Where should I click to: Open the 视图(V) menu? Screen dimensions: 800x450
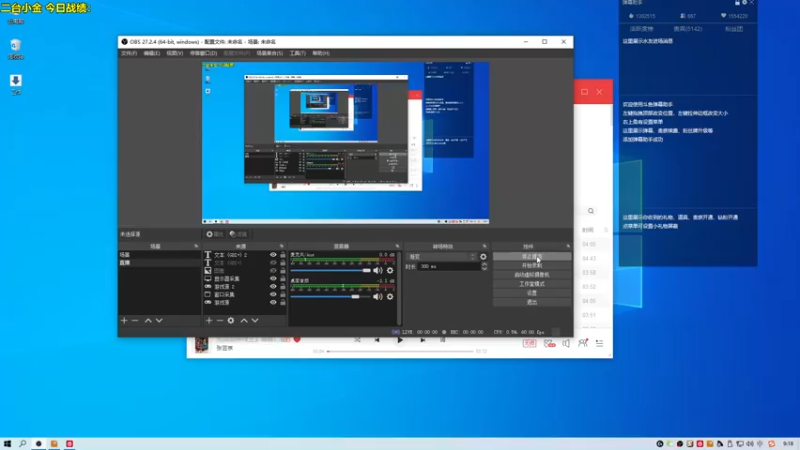[174, 53]
